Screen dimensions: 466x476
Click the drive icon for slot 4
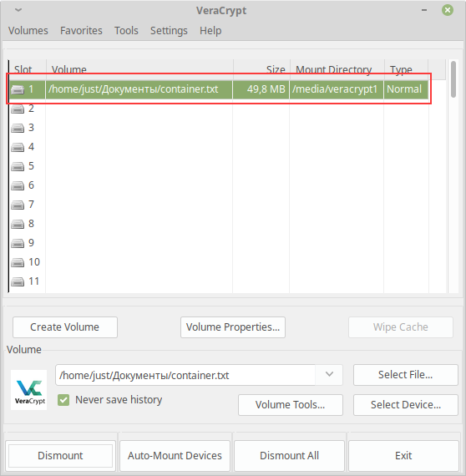[18, 147]
